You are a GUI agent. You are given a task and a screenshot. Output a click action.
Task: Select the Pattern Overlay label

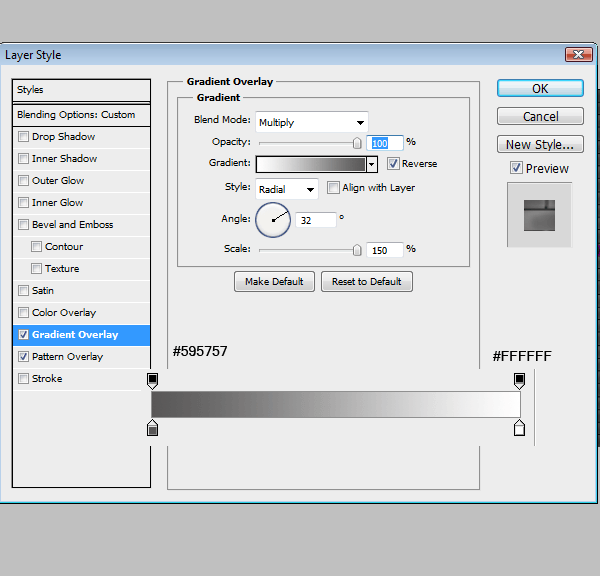click(68, 357)
